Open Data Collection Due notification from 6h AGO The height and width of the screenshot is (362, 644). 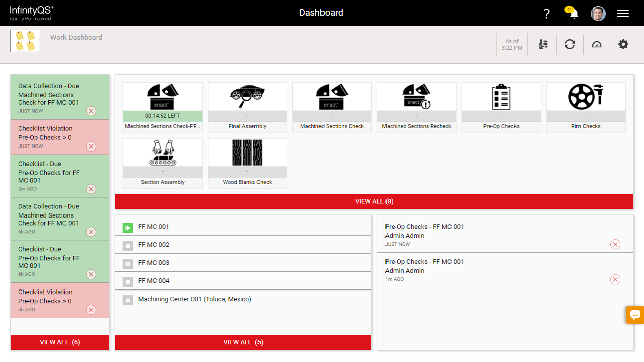[60, 219]
